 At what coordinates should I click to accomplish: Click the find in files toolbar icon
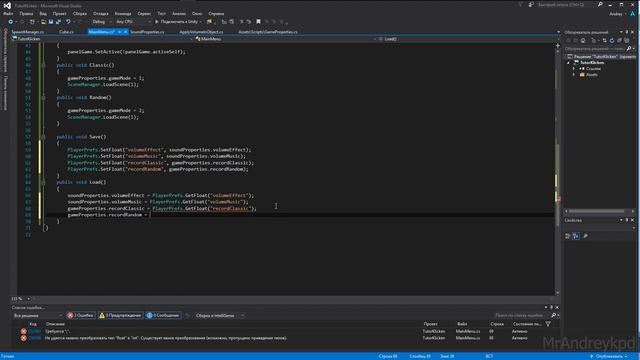209,22
